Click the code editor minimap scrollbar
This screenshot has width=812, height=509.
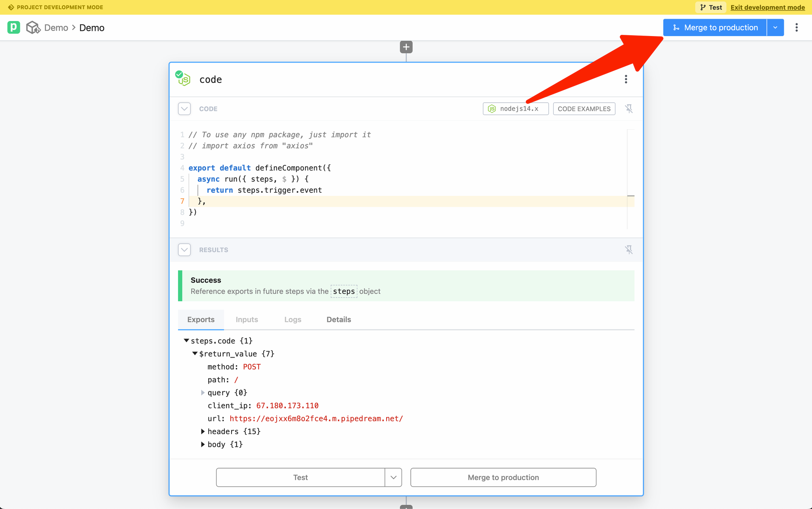[630, 178]
